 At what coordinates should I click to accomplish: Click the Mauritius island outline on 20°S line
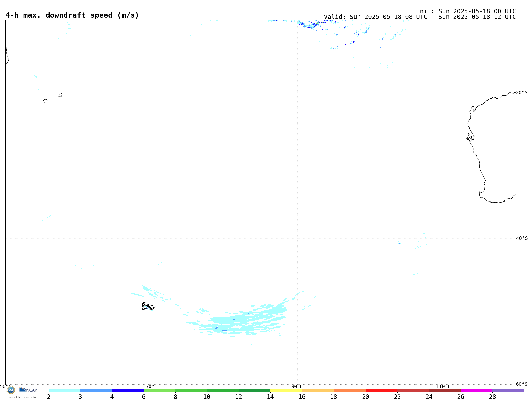tap(60, 95)
